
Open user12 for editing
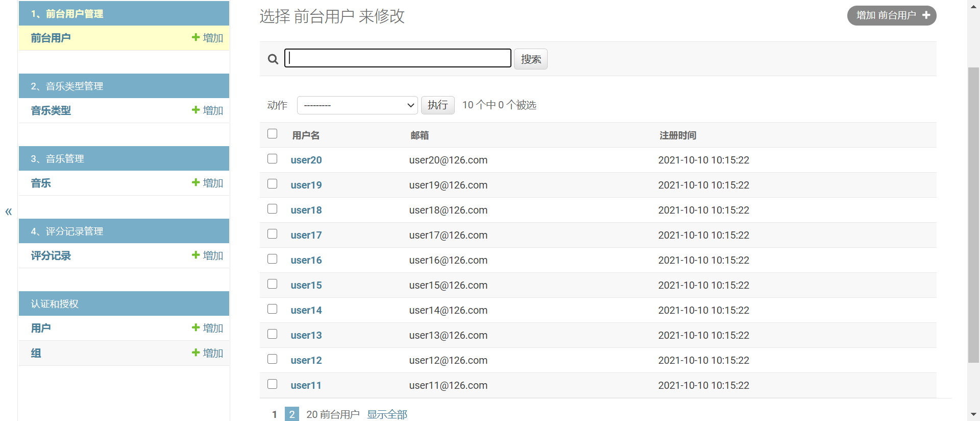(306, 360)
